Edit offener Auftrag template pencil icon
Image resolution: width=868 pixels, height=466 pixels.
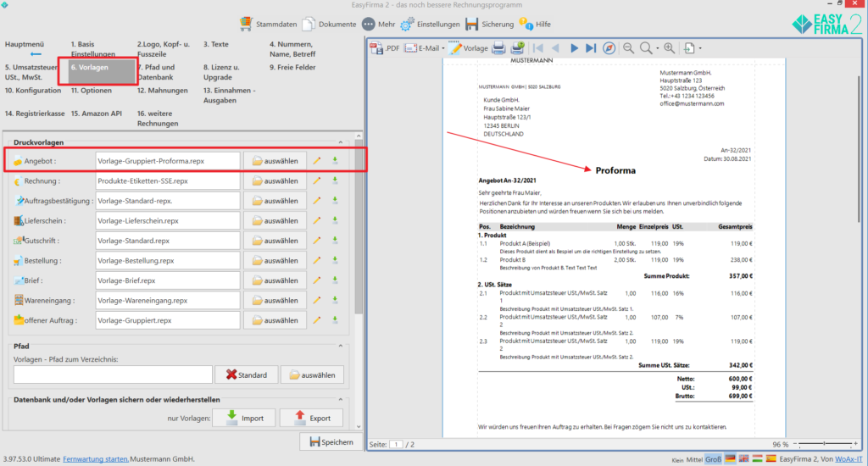coord(317,320)
